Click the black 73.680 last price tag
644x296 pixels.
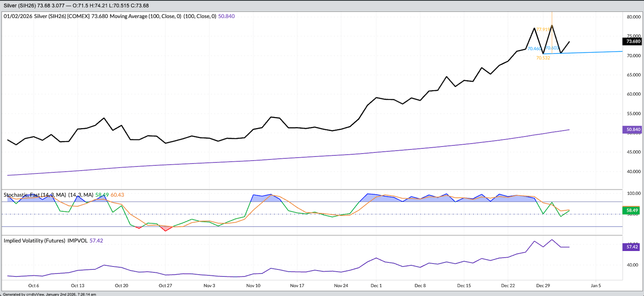click(633, 41)
